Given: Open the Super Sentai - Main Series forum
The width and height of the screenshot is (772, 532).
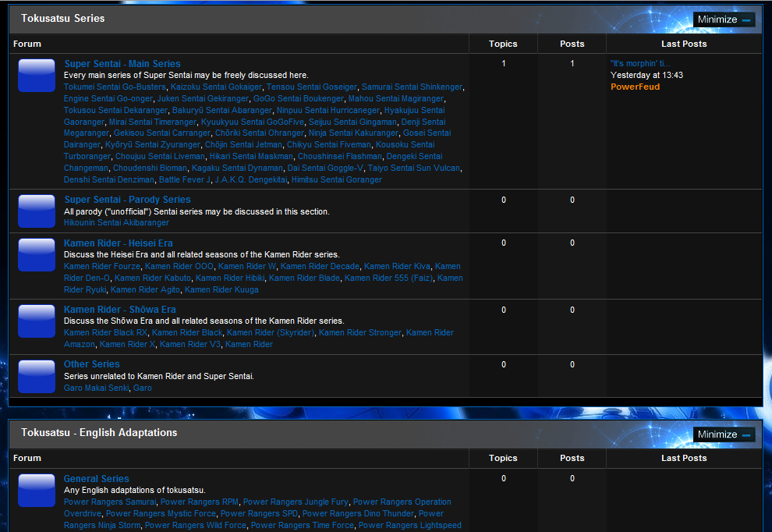Looking at the screenshot, I should point(122,63).
